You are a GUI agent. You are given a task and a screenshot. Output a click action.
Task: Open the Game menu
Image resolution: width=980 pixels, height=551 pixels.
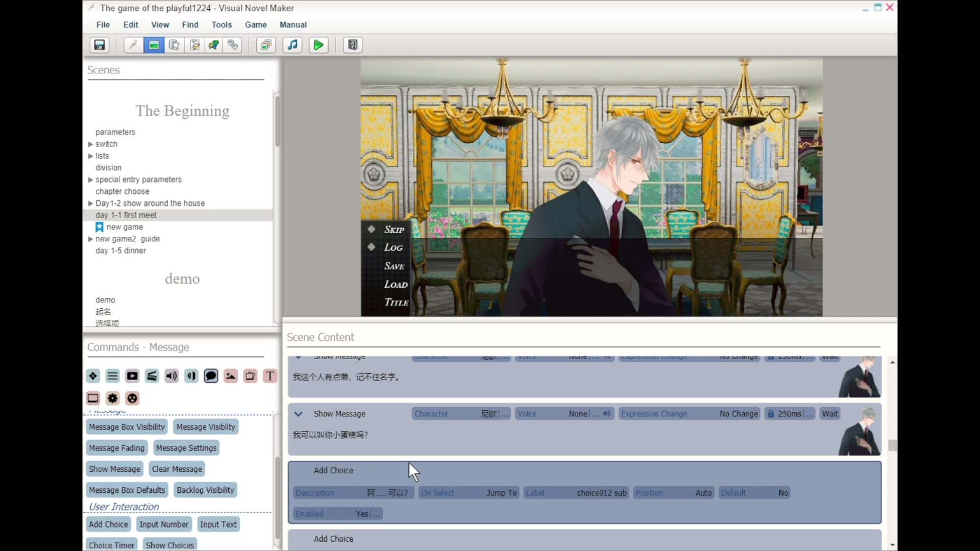(255, 24)
